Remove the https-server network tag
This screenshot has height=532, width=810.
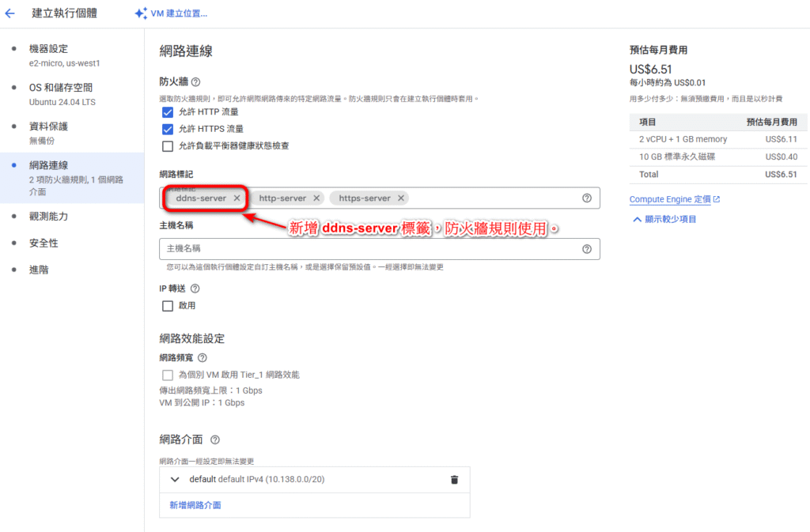pos(401,198)
